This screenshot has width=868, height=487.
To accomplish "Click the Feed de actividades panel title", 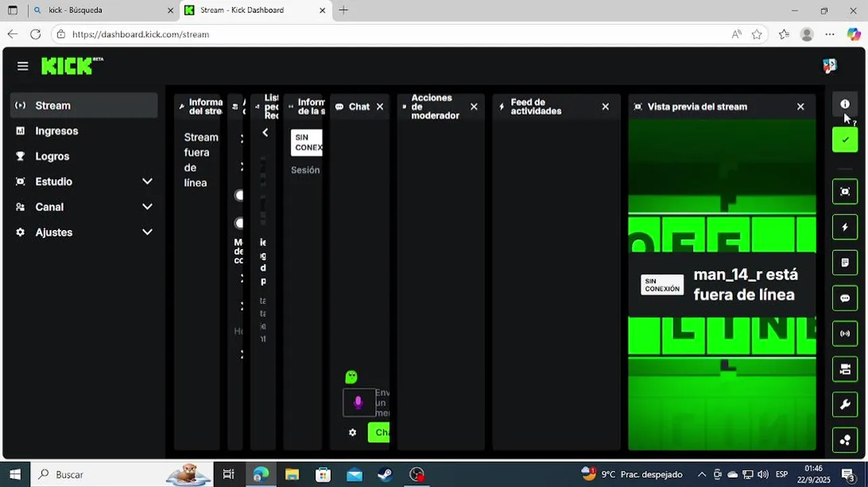I will point(536,106).
